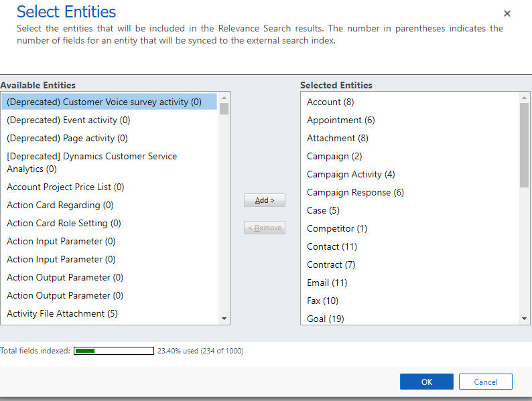Viewport: 532px width, 401px height.
Task: Close the Select Entities dialog
Action: [x=507, y=13]
